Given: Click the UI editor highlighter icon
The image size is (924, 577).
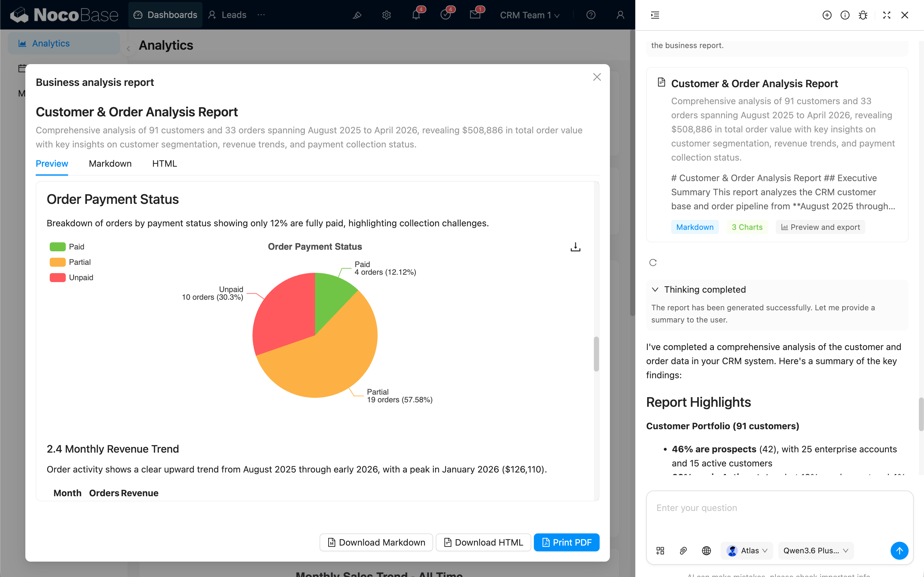Looking at the screenshot, I should (357, 15).
